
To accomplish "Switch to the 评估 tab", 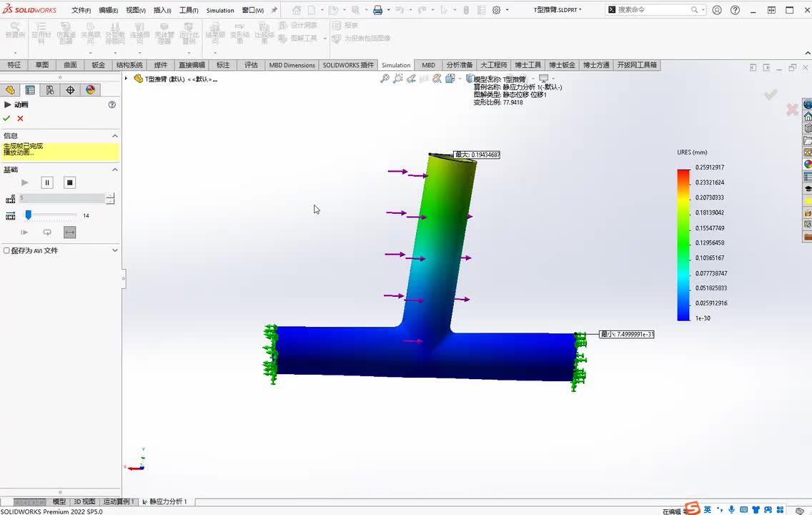I will (251, 65).
